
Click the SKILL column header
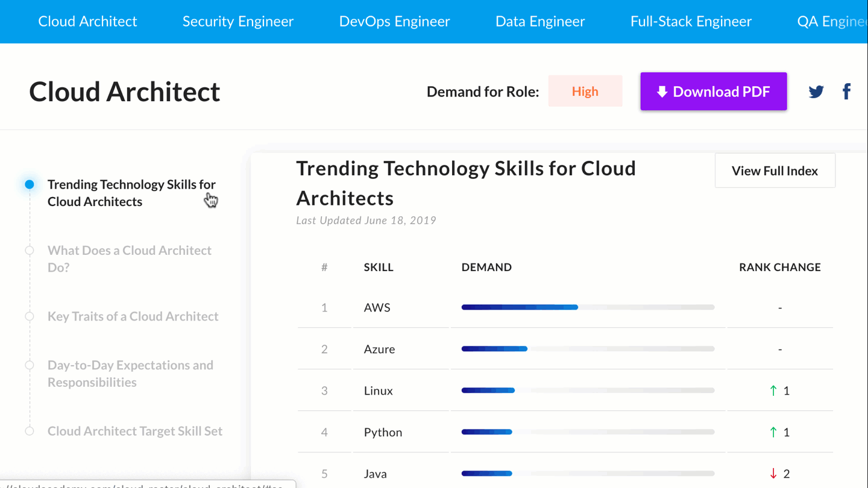point(379,267)
